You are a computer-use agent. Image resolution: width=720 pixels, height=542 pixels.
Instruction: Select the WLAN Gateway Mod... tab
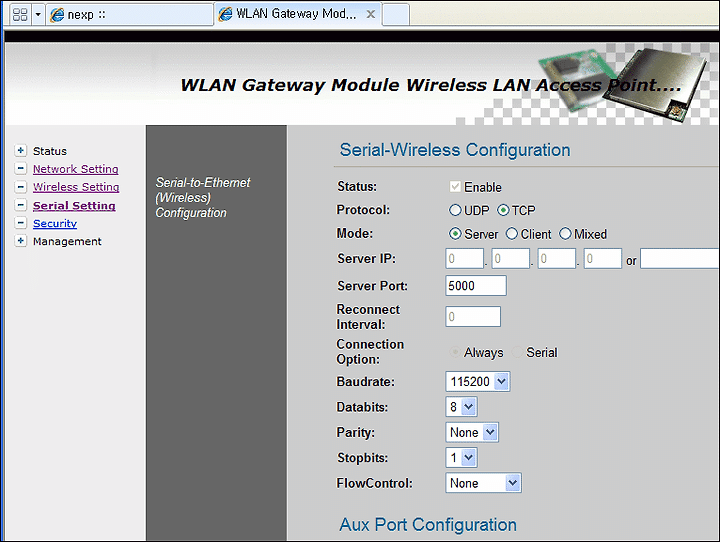pyautogui.click(x=298, y=14)
